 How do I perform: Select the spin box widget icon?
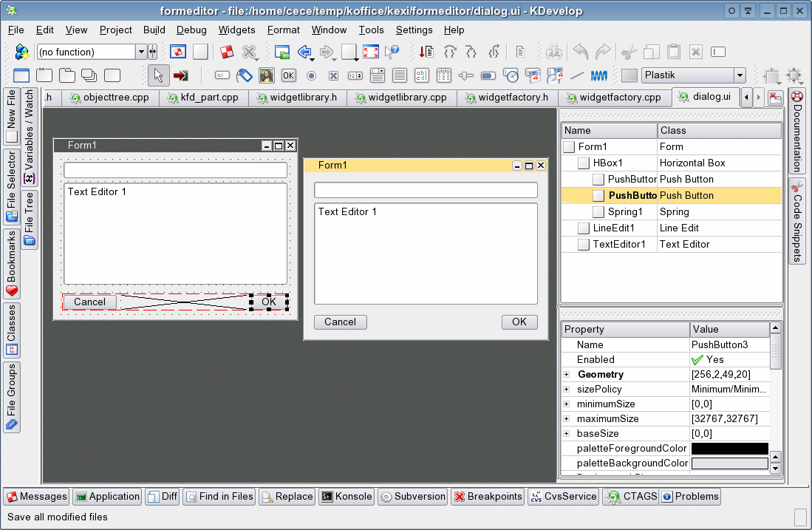[x=355, y=75]
